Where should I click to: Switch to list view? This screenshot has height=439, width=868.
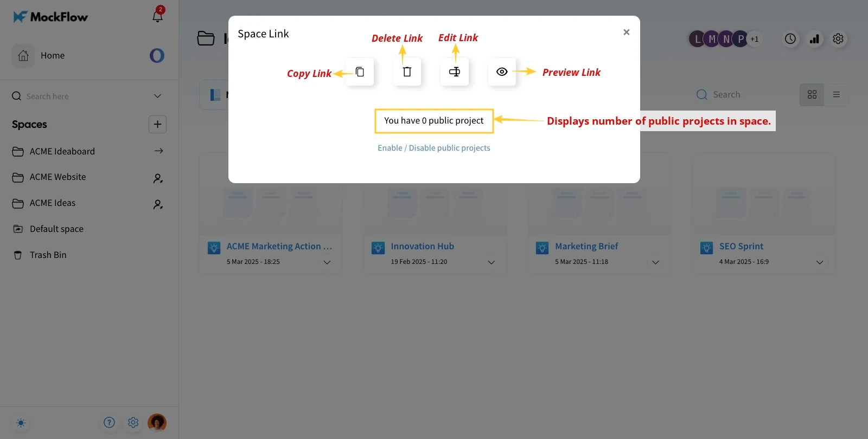click(837, 94)
